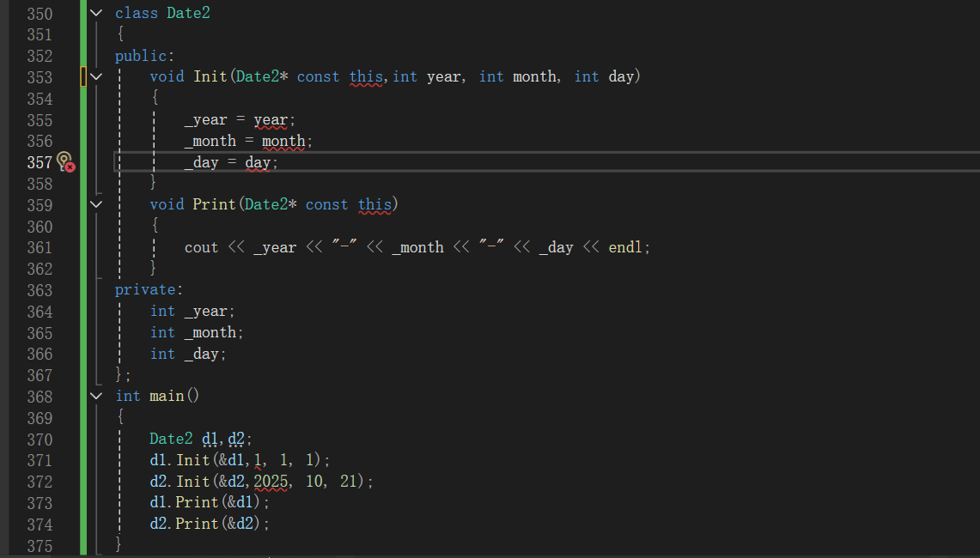The width and height of the screenshot is (980, 558).
Task: Click 'int _month;' member declaration
Action: [197, 332]
